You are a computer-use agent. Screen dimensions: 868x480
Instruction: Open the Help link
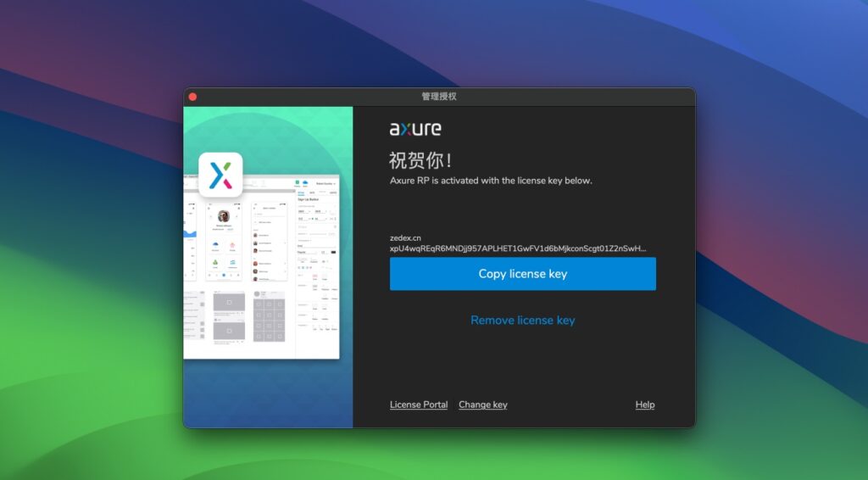point(645,405)
